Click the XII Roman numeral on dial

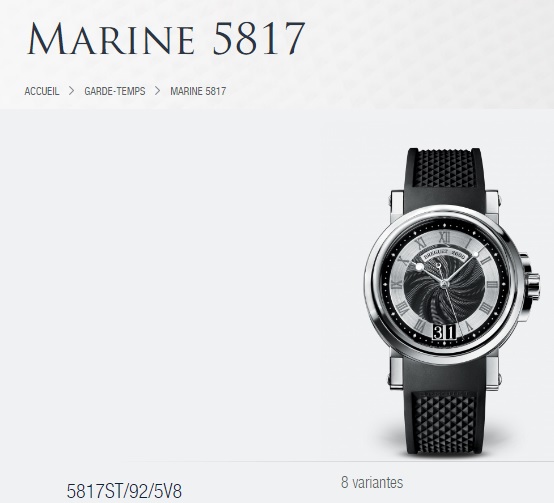[x=444, y=237]
